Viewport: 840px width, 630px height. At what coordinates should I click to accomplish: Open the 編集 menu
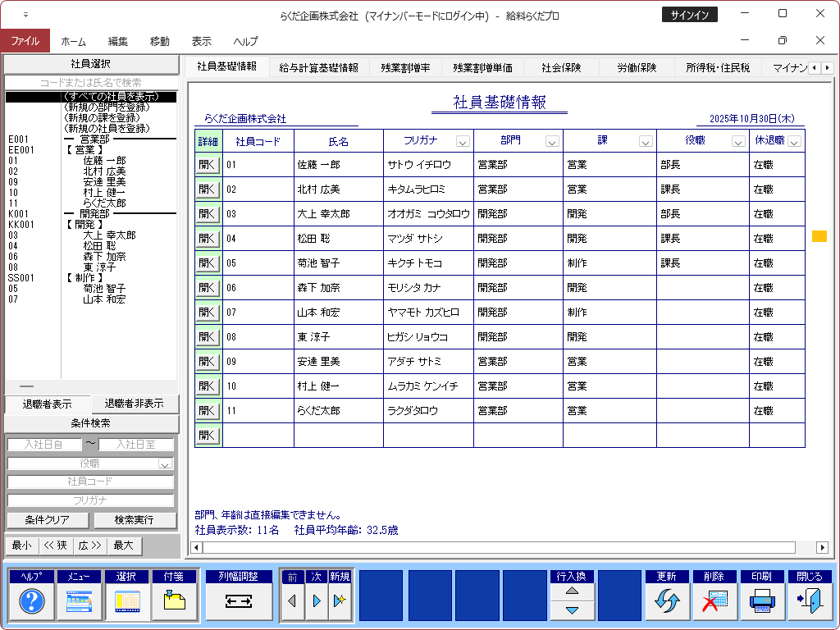point(118,42)
